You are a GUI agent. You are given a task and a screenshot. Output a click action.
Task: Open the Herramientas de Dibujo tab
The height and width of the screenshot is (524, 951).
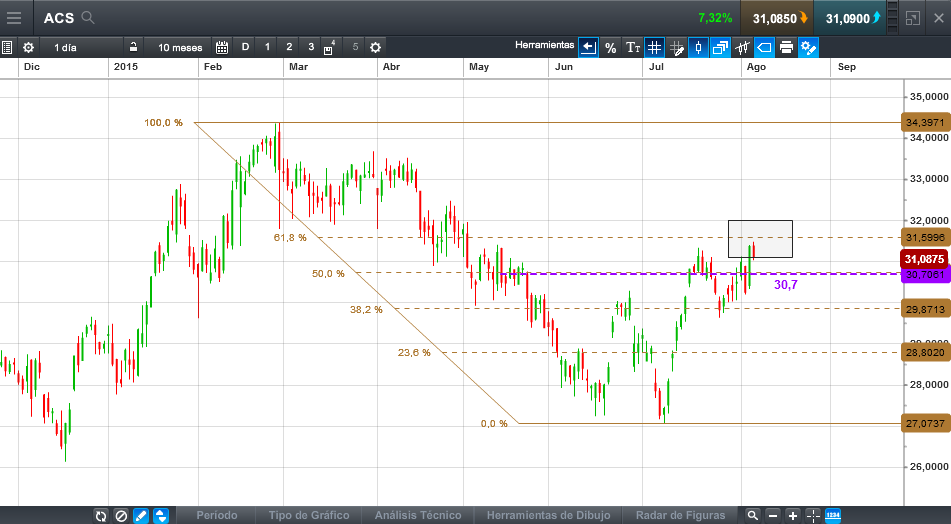point(548,516)
